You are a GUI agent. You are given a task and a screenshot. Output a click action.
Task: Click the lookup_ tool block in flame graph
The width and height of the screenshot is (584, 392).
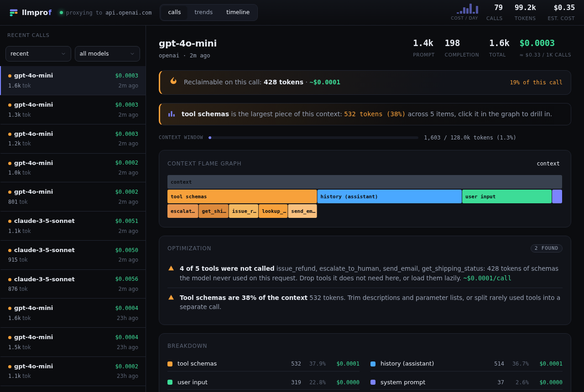click(273, 211)
